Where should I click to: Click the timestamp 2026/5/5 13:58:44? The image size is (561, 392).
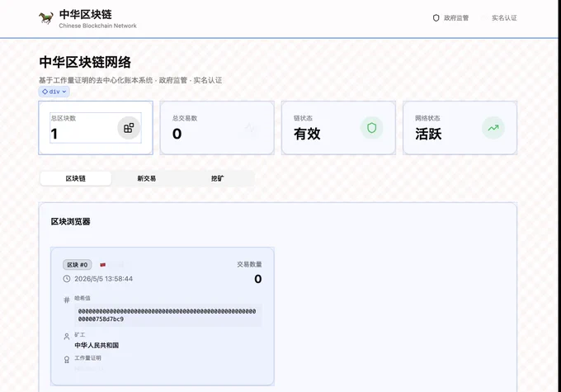[x=103, y=278]
